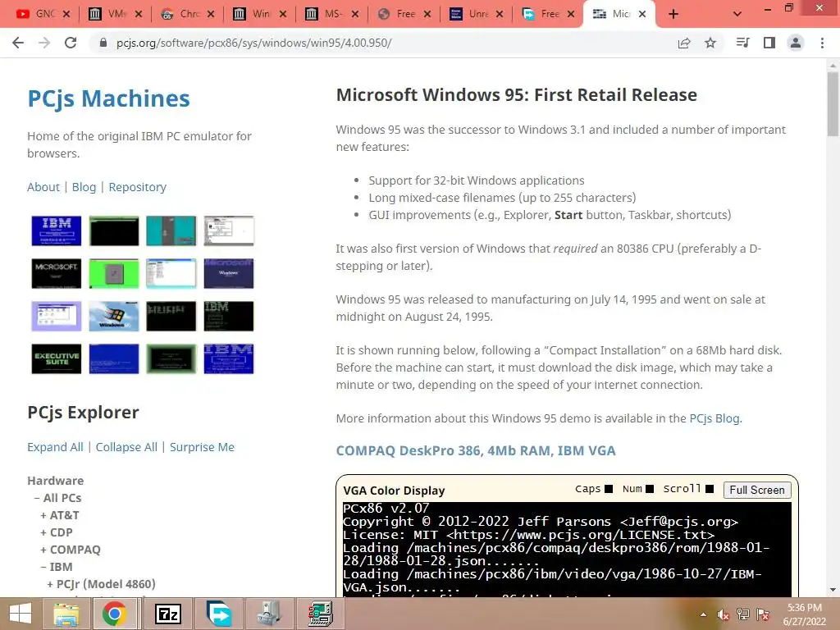Collapse the All PCs tree node

(x=58, y=498)
